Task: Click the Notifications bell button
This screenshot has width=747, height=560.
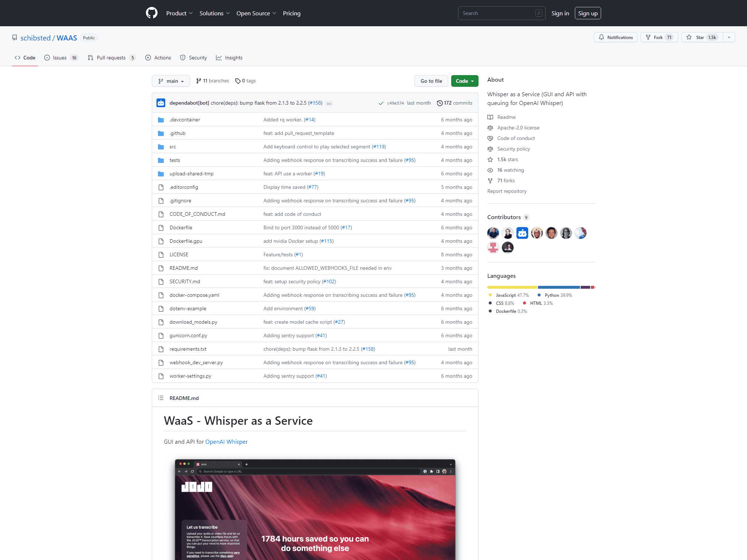Action: 616,37
